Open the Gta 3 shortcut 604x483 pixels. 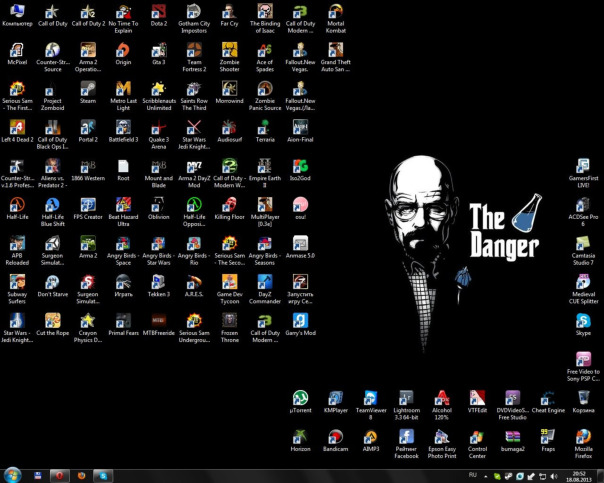tap(159, 54)
